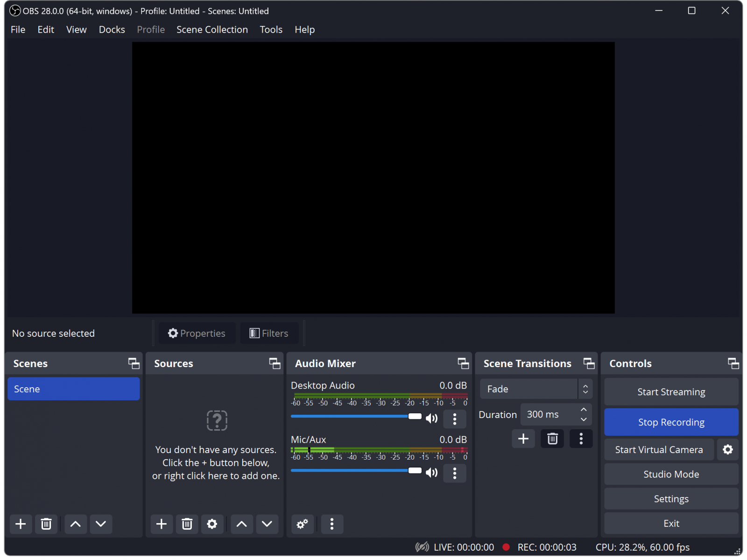Adjust Mic/Aux volume slider
Image resolution: width=747 pixels, height=560 pixels.
click(356, 470)
